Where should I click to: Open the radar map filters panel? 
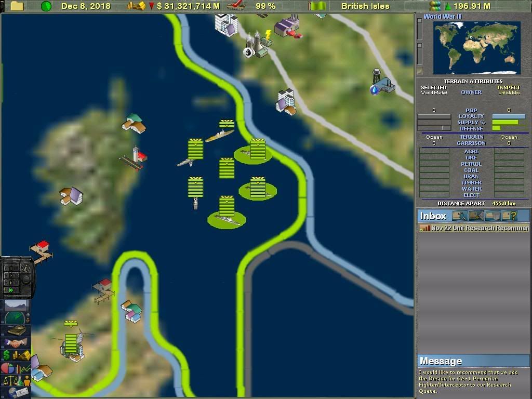15,318
